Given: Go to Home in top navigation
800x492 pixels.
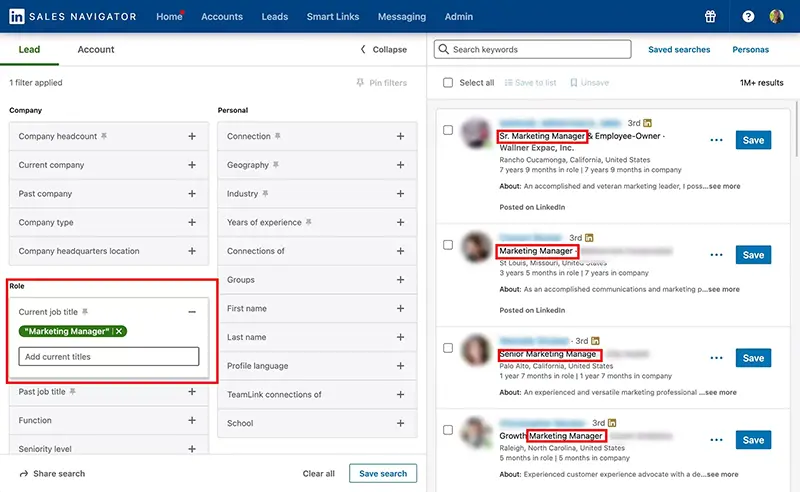Looking at the screenshot, I should (x=169, y=16).
